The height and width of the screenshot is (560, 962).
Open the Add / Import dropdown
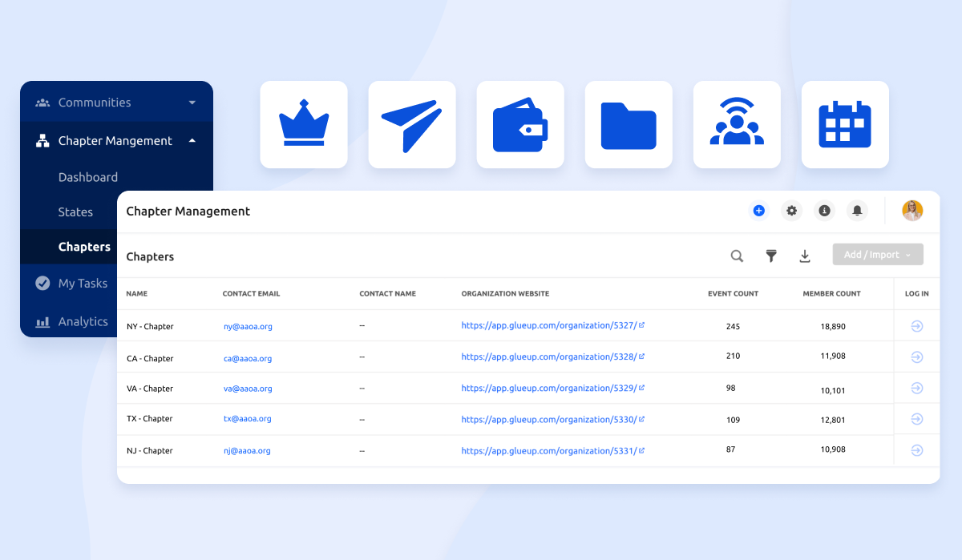coord(878,255)
